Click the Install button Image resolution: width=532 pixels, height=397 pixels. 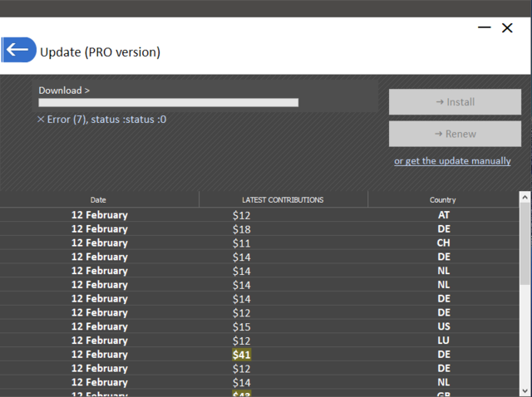[455, 101]
